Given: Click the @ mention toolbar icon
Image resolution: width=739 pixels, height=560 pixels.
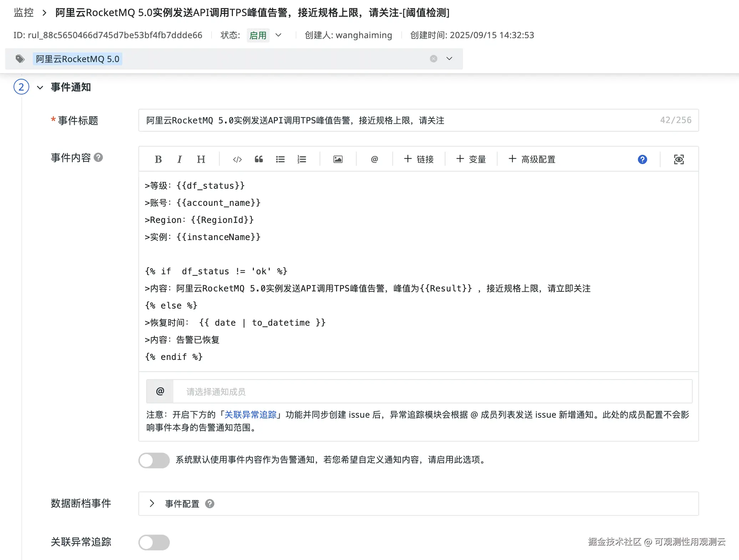Looking at the screenshot, I should click(x=374, y=159).
